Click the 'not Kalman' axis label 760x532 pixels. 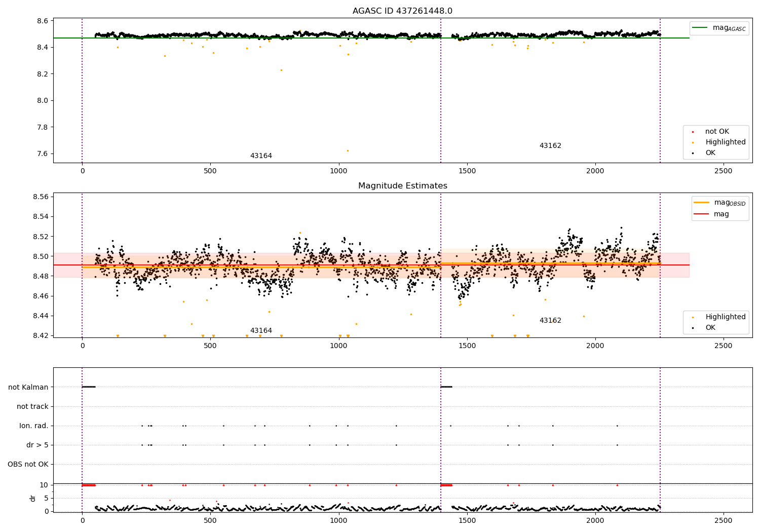(x=28, y=387)
